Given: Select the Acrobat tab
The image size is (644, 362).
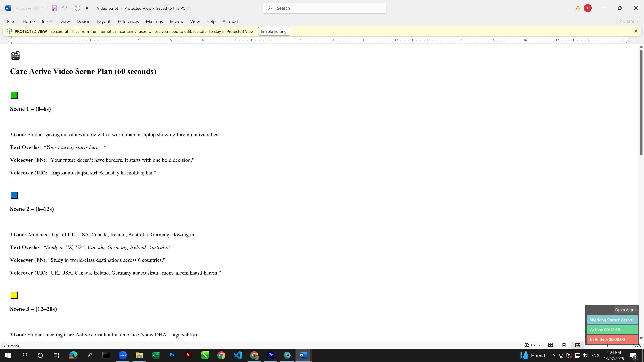Looking at the screenshot, I should tap(230, 21).
